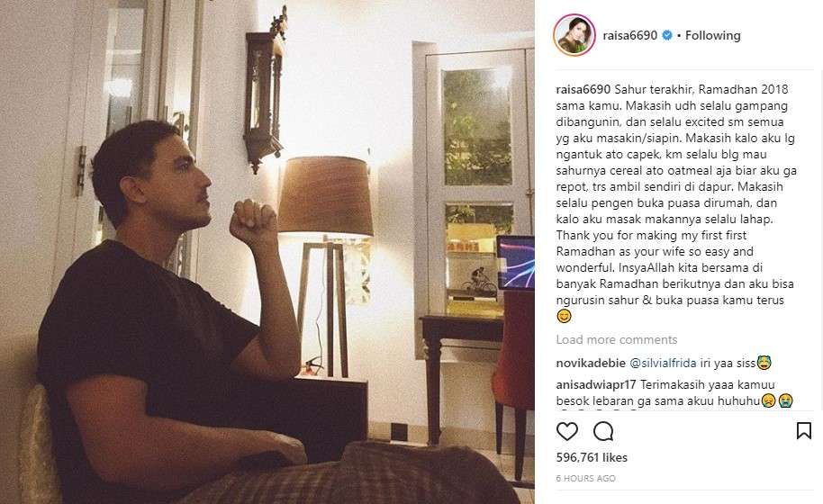The width and height of the screenshot is (823, 504).
Task: Open @silvialfrida mention link
Action: click(663, 363)
